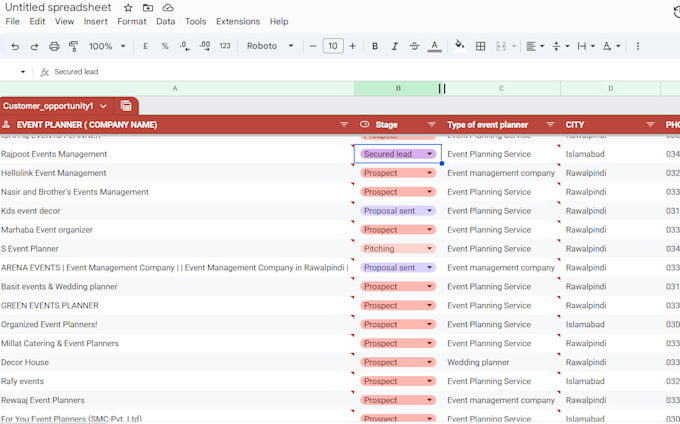The width and height of the screenshot is (680, 424).
Task: Open the CITY column filter
Action: (x=650, y=125)
